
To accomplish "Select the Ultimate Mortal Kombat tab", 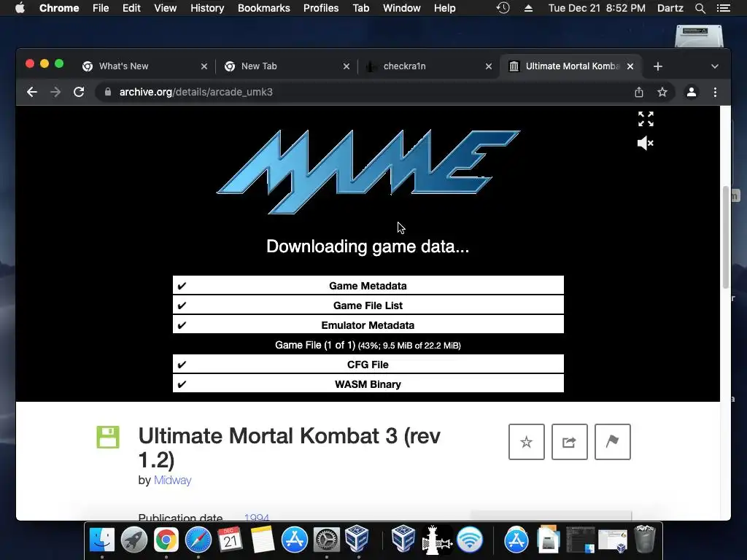I will pos(570,66).
